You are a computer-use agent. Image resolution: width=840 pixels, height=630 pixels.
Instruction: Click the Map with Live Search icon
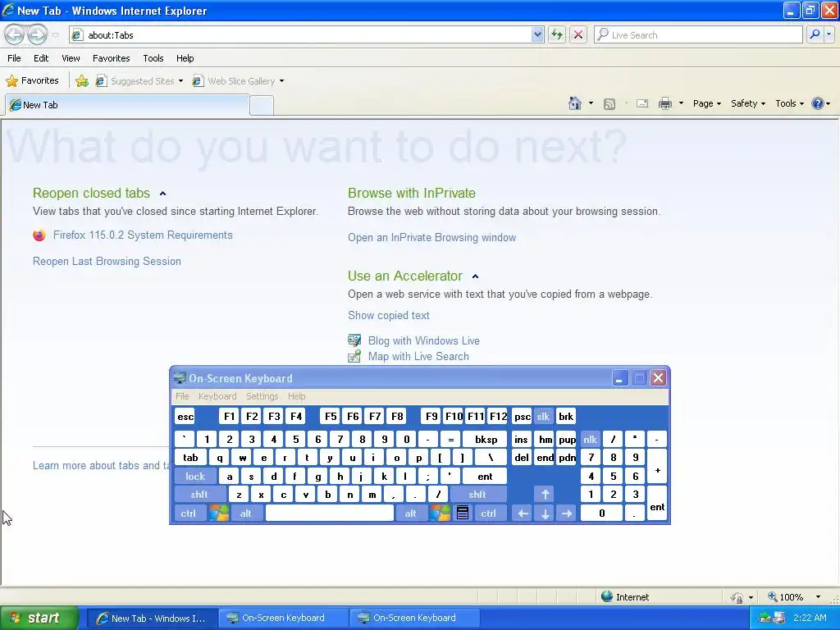tap(354, 356)
